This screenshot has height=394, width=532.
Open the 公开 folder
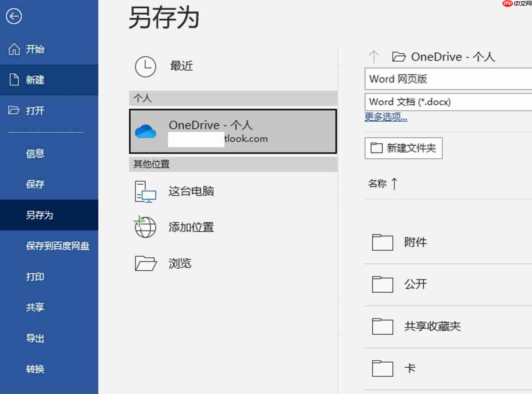click(x=448, y=284)
